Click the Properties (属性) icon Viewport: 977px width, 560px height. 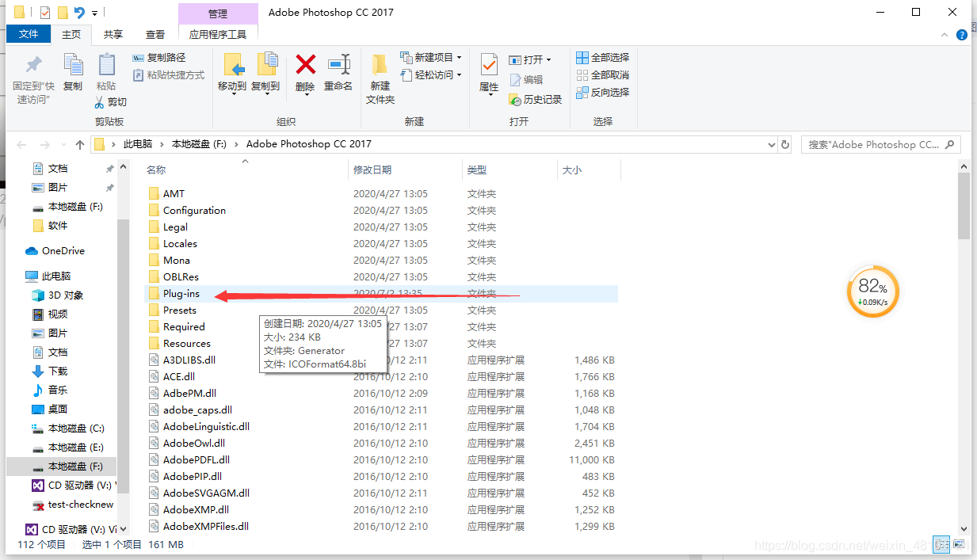coord(489,65)
